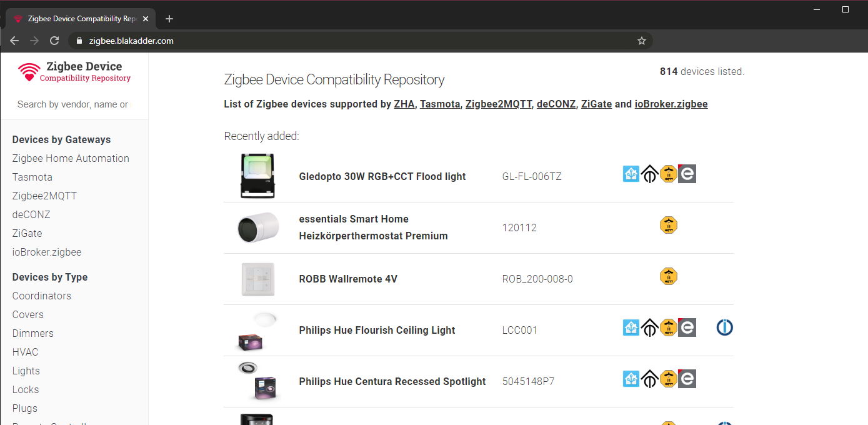868x425 pixels.
Task: Click the ioBroker icon for Hue Flourish Ceiling Light
Action: [x=725, y=327]
